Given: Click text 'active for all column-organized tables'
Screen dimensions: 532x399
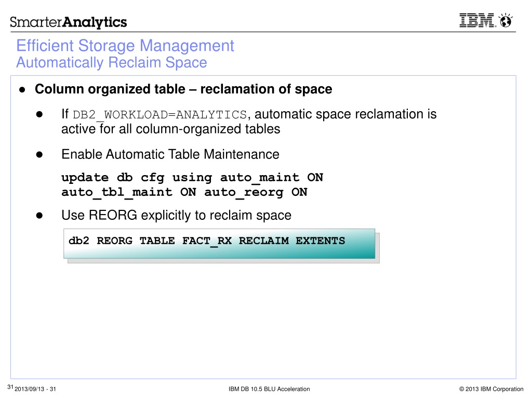Looking at the screenshot, I should pos(170,129).
